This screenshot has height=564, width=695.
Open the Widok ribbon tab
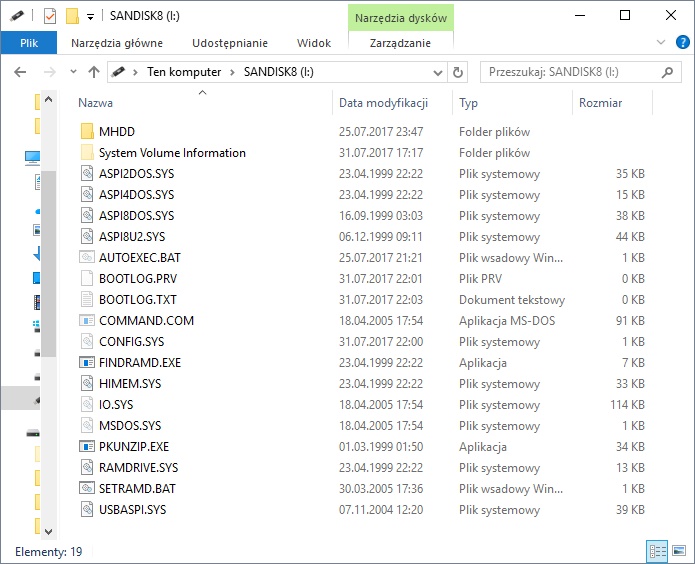click(314, 43)
